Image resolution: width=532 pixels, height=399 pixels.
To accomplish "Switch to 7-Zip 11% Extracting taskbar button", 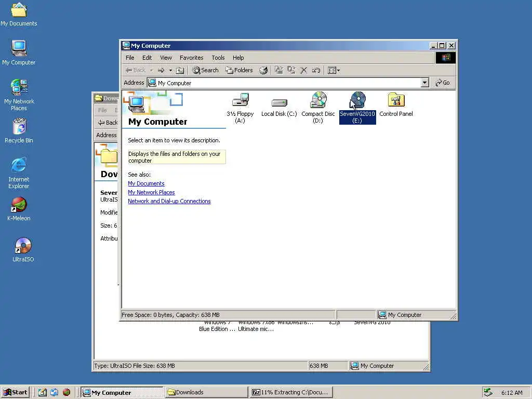I will (x=290, y=393).
